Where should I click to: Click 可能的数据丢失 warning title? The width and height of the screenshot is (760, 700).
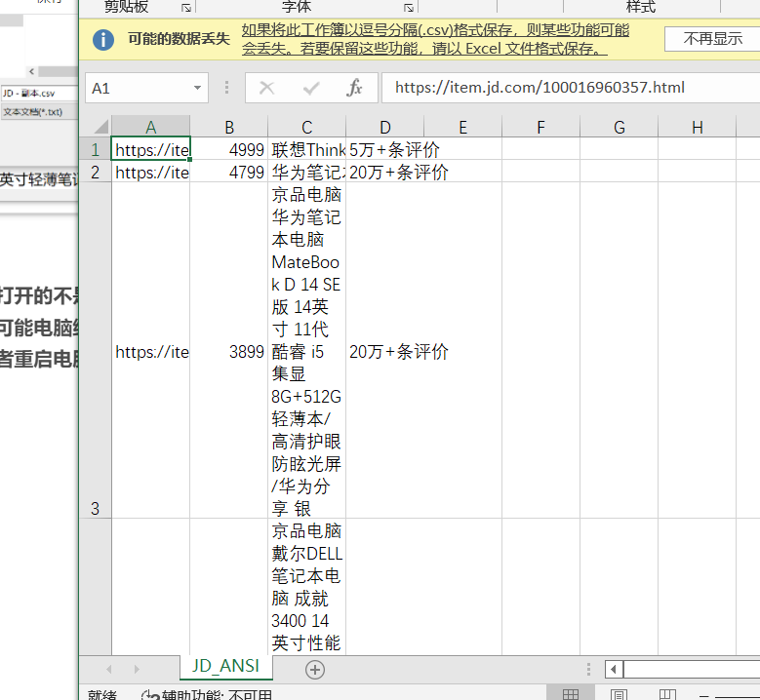click(x=179, y=39)
